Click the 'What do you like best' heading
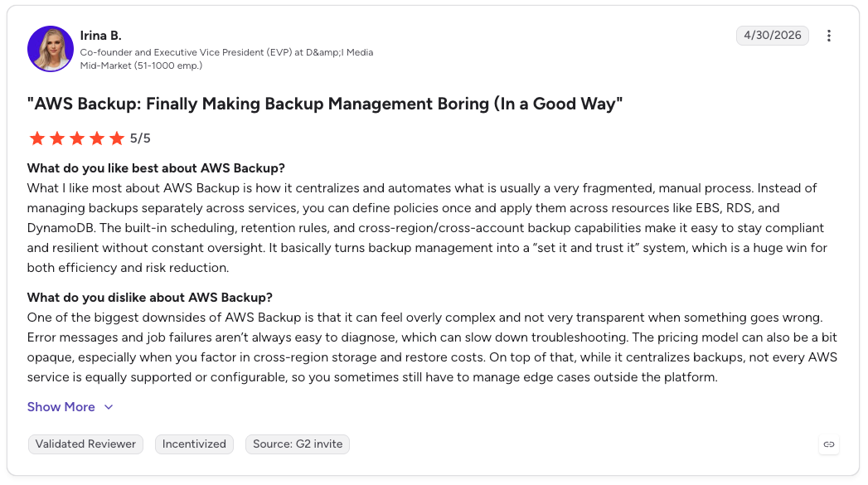 click(x=156, y=168)
